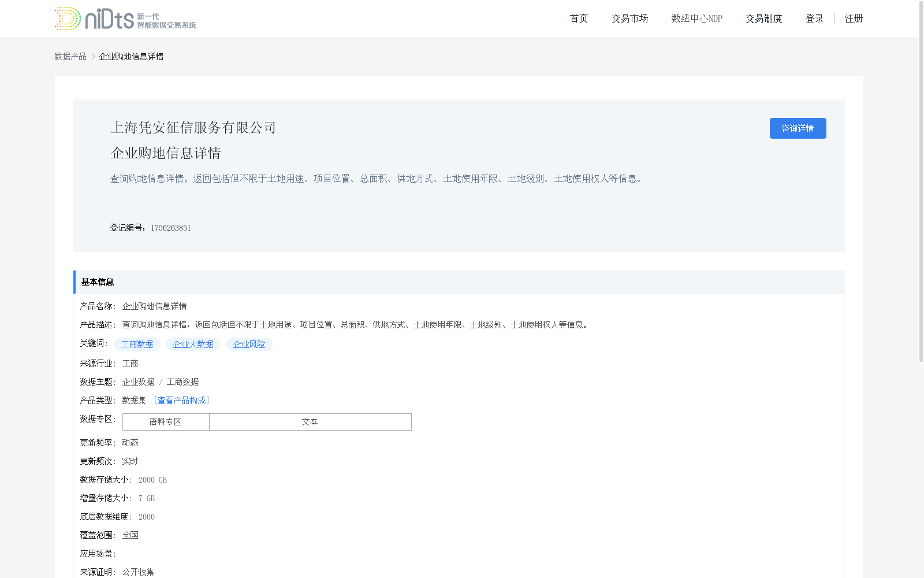Go to 数据产品 breadcrumb
Viewport: 924px width, 578px height.
70,56
